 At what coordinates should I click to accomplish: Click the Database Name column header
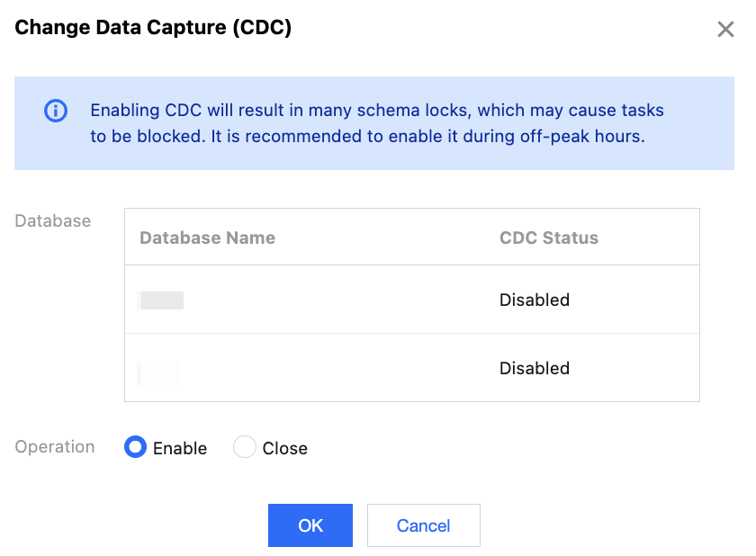coord(207,238)
